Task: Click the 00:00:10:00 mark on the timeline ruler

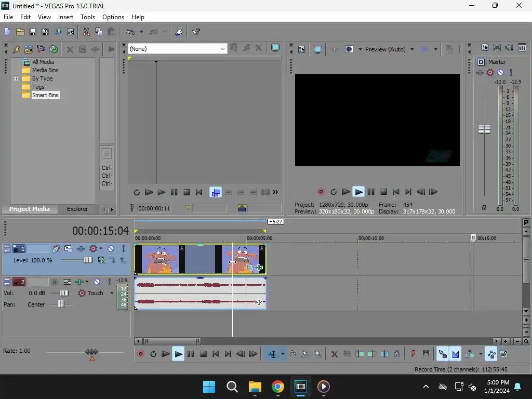Action: [371, 238]
